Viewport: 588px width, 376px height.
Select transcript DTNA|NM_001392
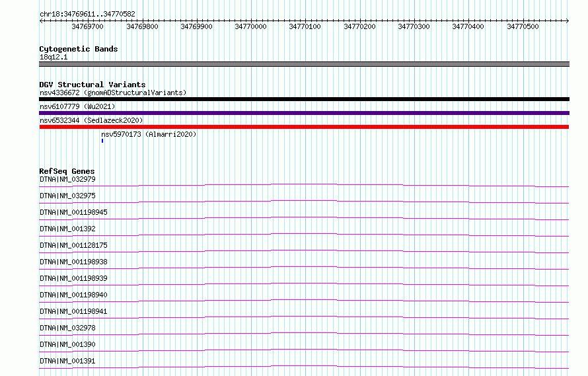tap(67, 229)
